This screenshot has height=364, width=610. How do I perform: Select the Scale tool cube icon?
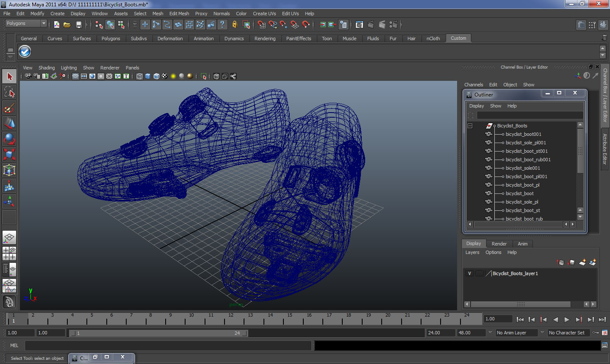point(9,154)
